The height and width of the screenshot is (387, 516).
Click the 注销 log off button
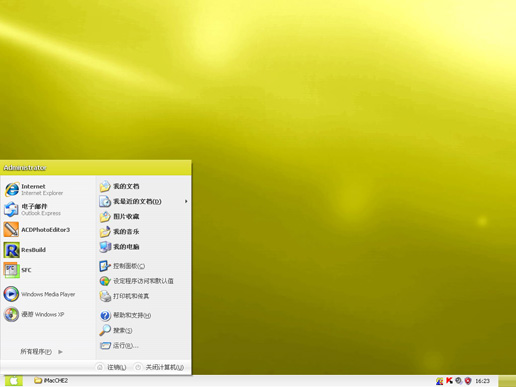[x=111, y=367]
